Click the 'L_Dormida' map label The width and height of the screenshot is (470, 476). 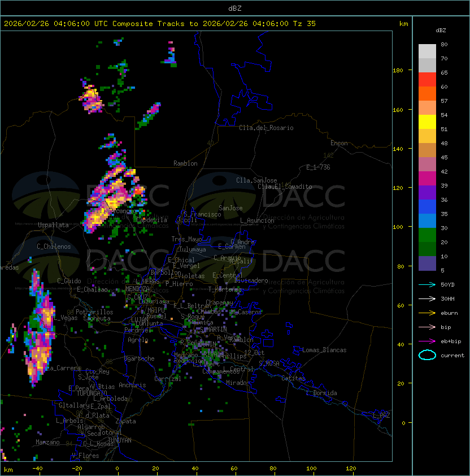(x=321, y=393)
